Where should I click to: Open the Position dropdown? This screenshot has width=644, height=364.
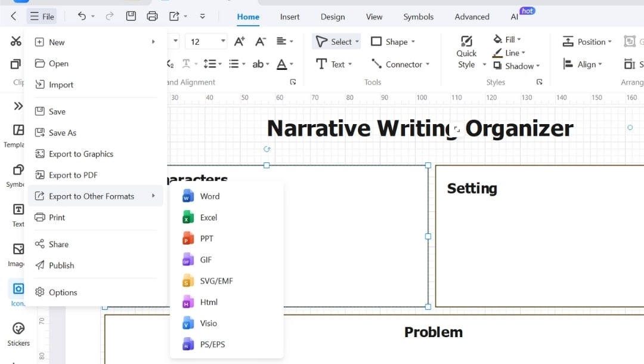click(x=587, y=42)
